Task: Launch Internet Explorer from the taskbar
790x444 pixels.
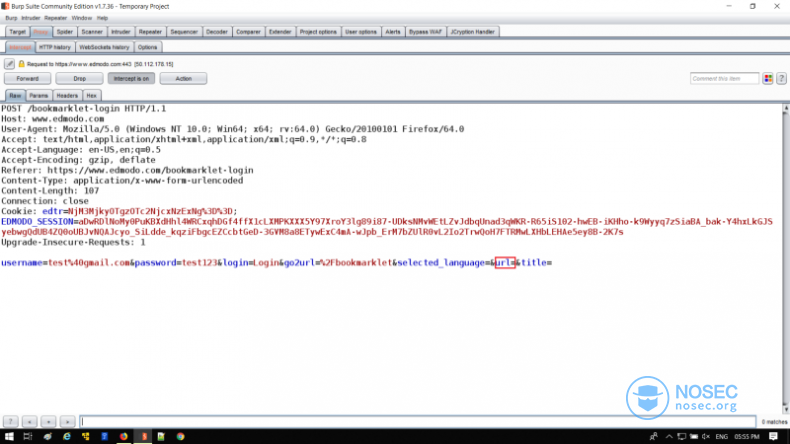Action: click(x=67, y=436)
